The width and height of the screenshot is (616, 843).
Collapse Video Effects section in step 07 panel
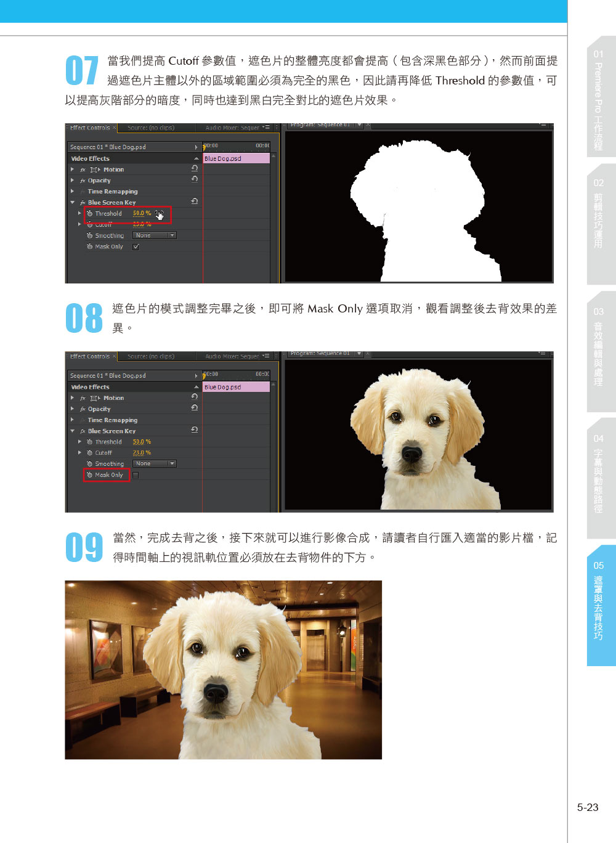click(197, 158)
